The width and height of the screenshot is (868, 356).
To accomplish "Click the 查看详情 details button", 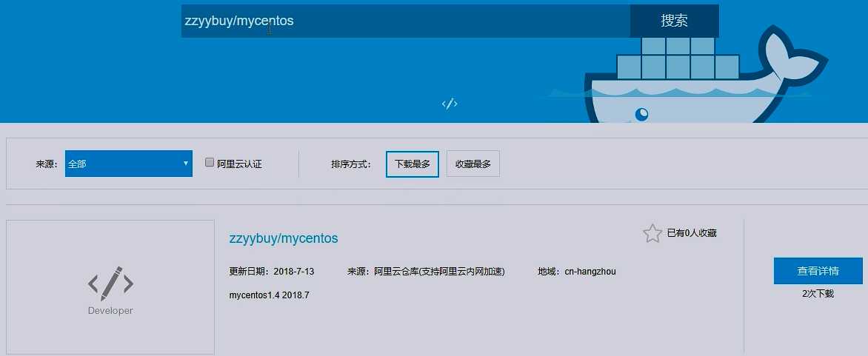I will (818, 271).
